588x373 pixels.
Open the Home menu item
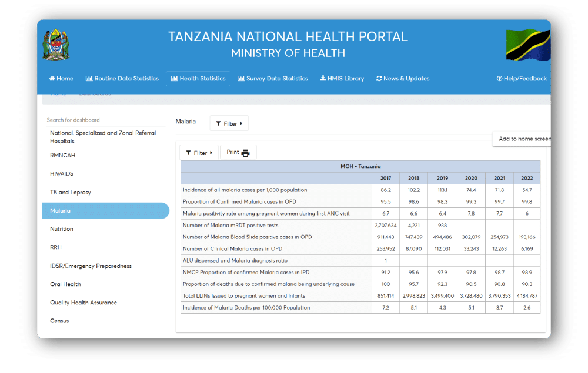[61, 78]
